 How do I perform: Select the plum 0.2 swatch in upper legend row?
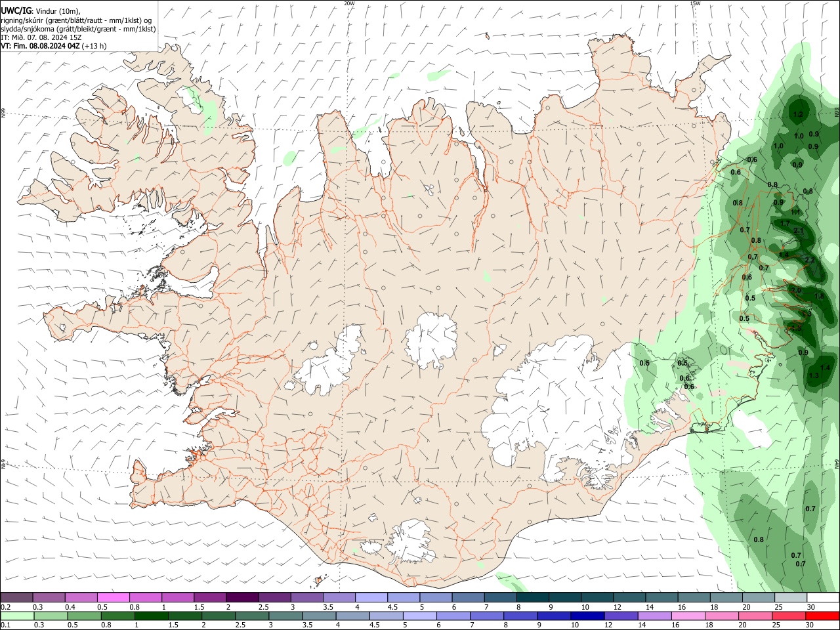coord(16,597)
